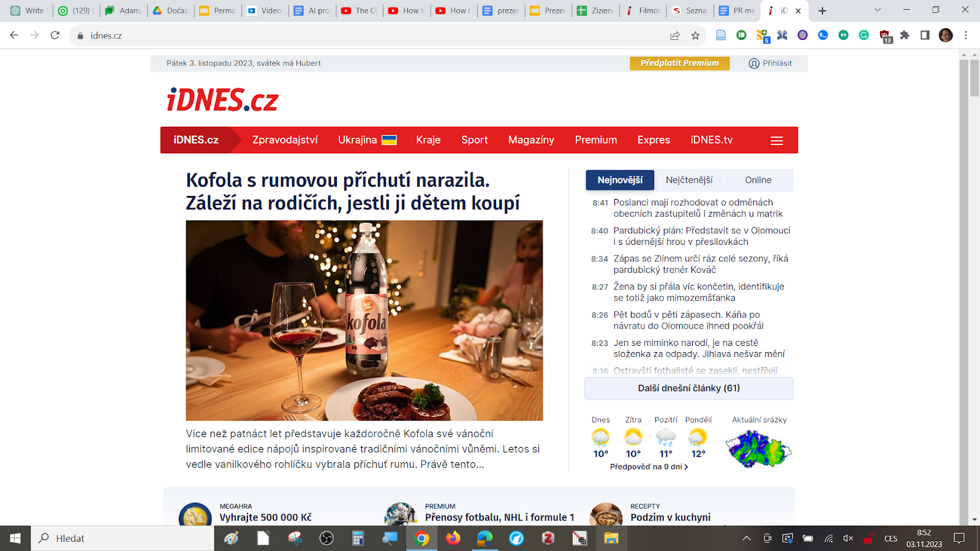Click the RSS feed extension with badge 5
Image resolution: width=980 pixels, height=551 pixels.
coord(763,36)
